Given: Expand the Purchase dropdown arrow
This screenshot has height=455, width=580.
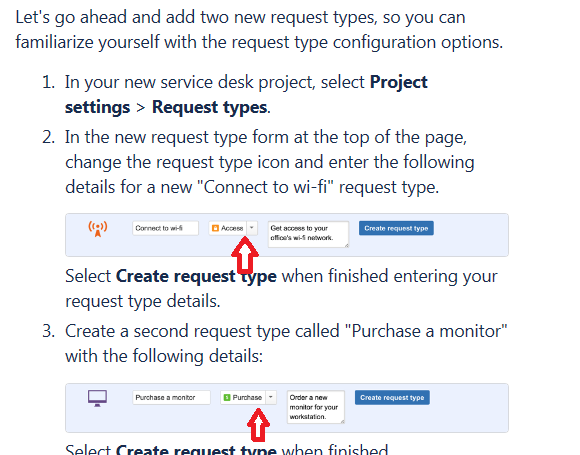Looking at the screenshot, I should (271, 398).
